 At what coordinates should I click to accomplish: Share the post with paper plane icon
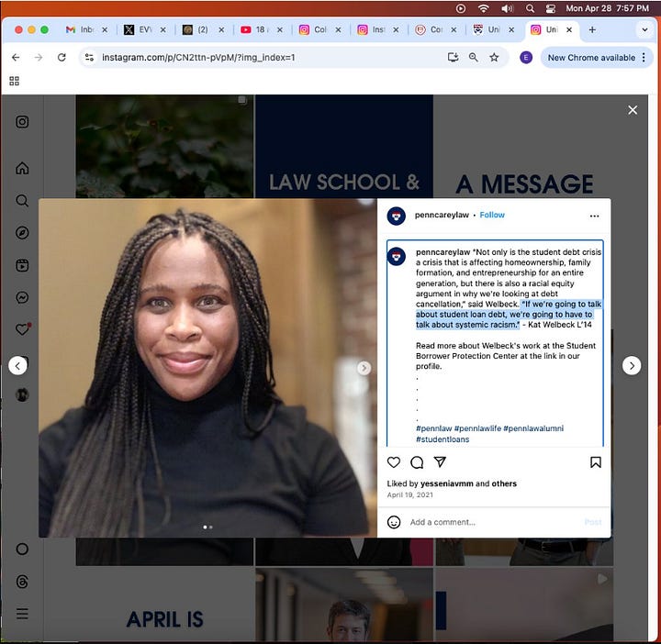(440, 462)
